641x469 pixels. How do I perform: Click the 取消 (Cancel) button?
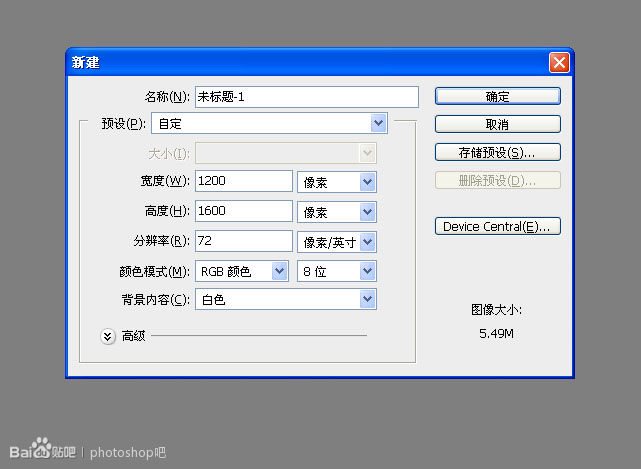click(498, 124)
